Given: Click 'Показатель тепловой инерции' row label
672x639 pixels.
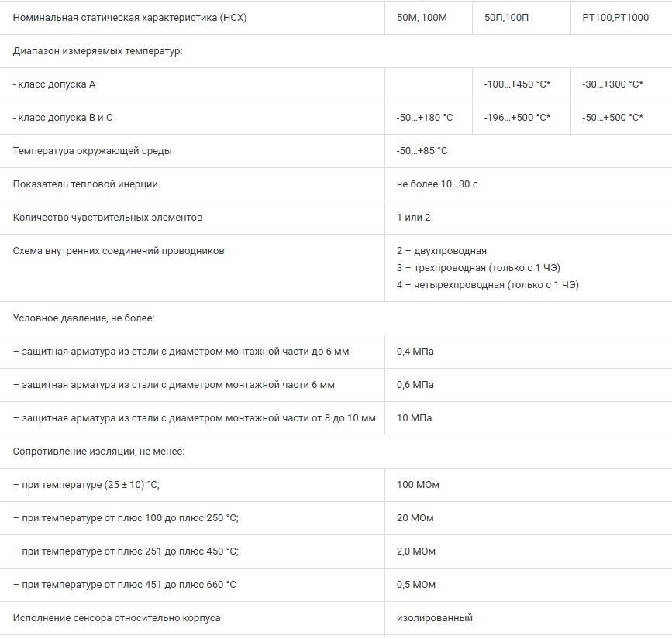Looking at the screenshot, I should (x=85, y=184).
